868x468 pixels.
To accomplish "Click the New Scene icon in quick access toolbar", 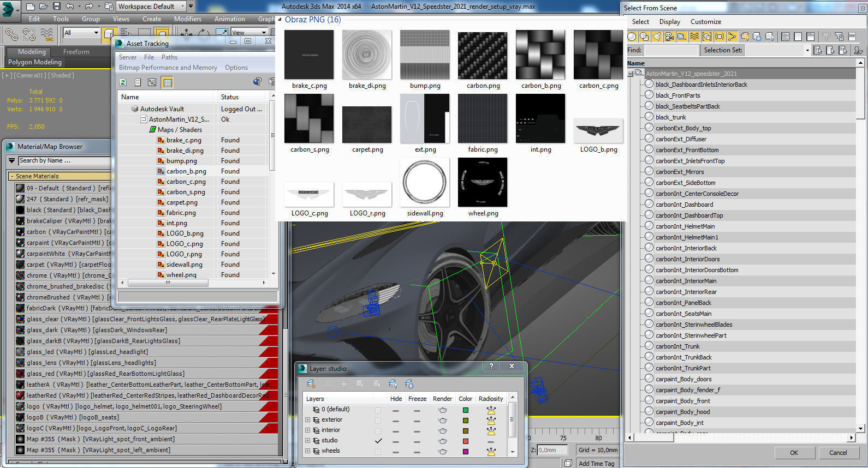I will pos(31,7).
